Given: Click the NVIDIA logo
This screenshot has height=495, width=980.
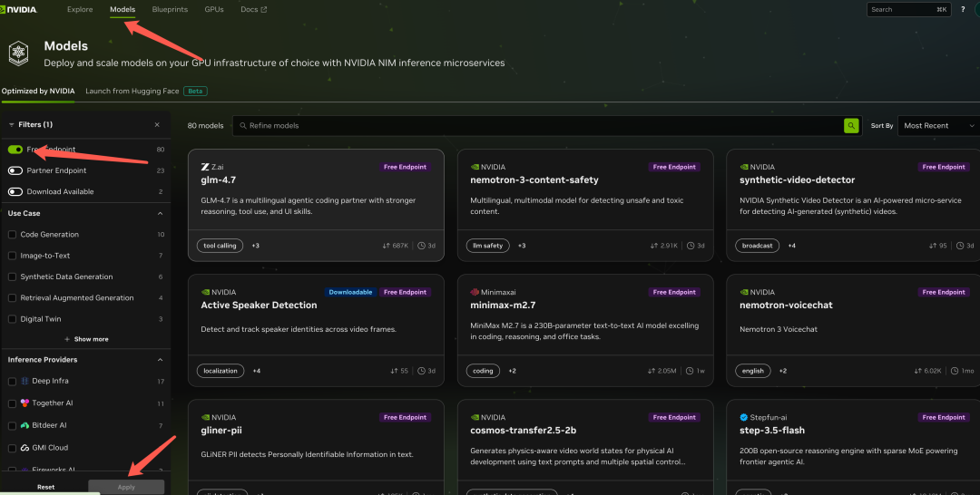Looking at the screenshot, I should [x=18, y=9].
